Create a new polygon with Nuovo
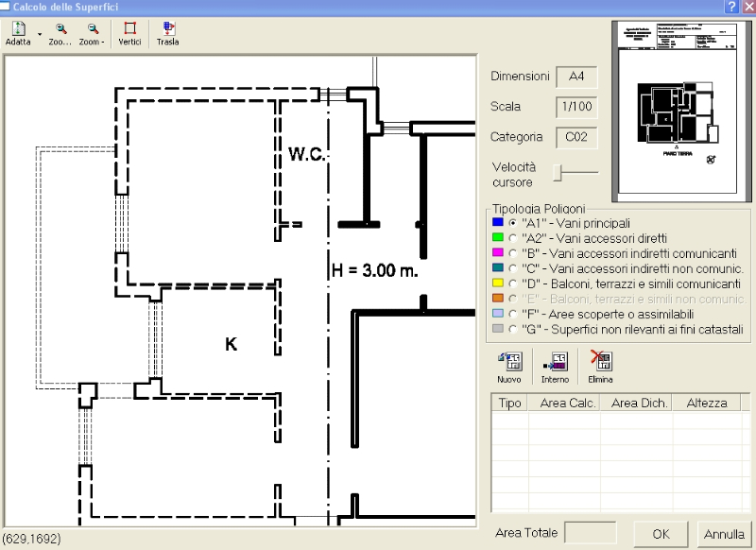 [509, 365]
